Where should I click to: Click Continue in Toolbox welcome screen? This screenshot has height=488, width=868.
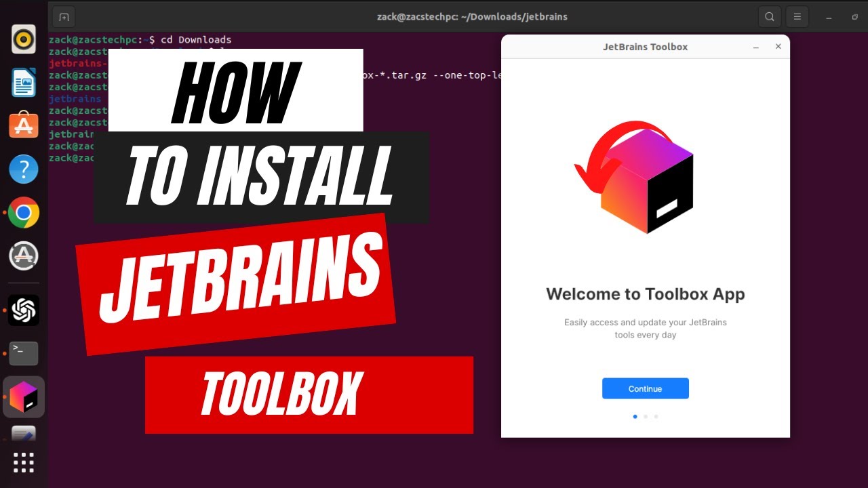click(645, 388)
